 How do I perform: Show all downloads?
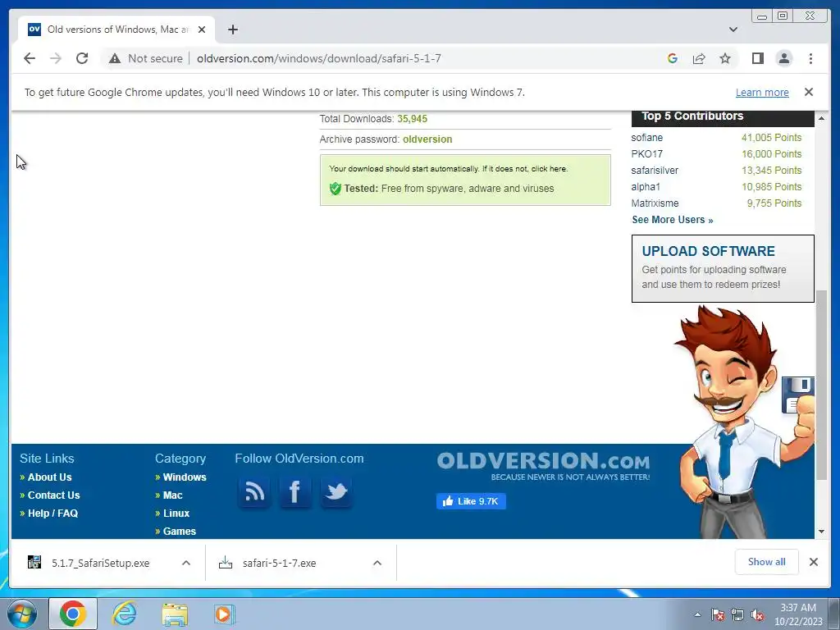(767, 562)
